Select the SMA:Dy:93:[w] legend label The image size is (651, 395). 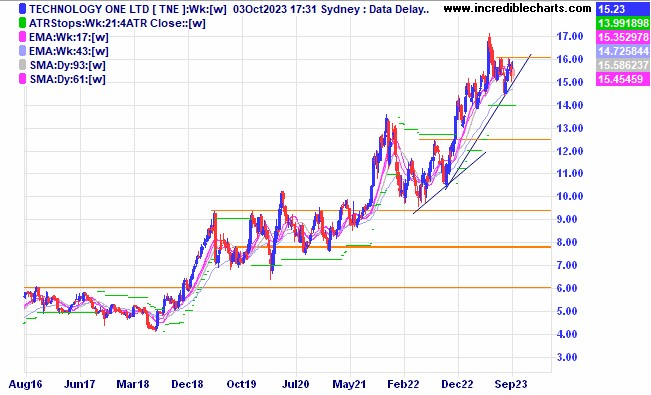(x=68, y=66)
